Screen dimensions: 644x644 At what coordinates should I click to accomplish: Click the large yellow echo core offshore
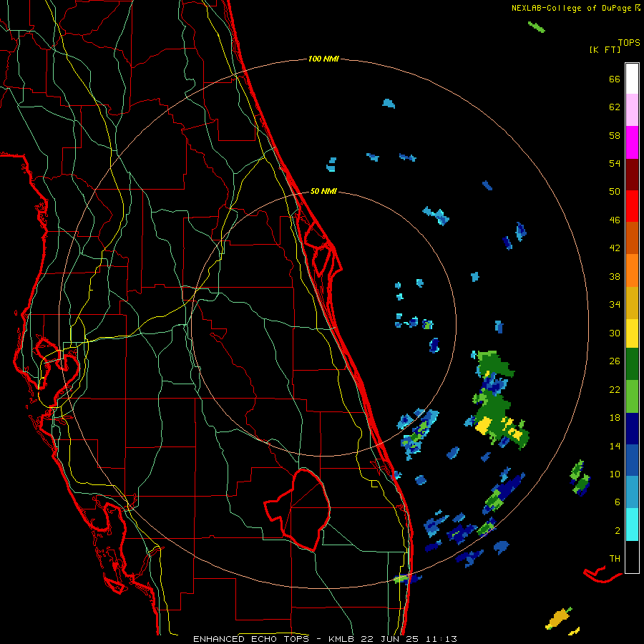coord(484,424)
